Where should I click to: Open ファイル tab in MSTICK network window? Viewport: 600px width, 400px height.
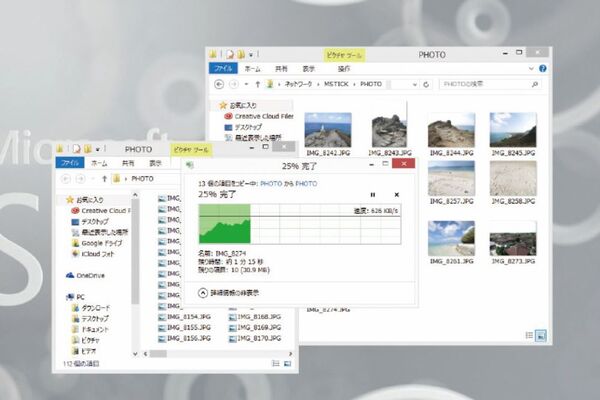click(223, 69)
